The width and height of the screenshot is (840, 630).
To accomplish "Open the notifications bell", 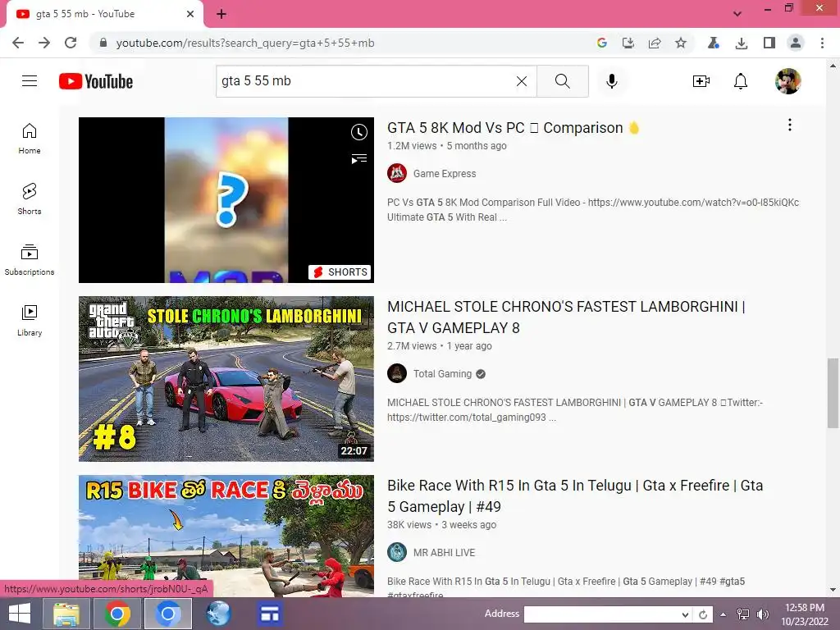I will 741,81.
